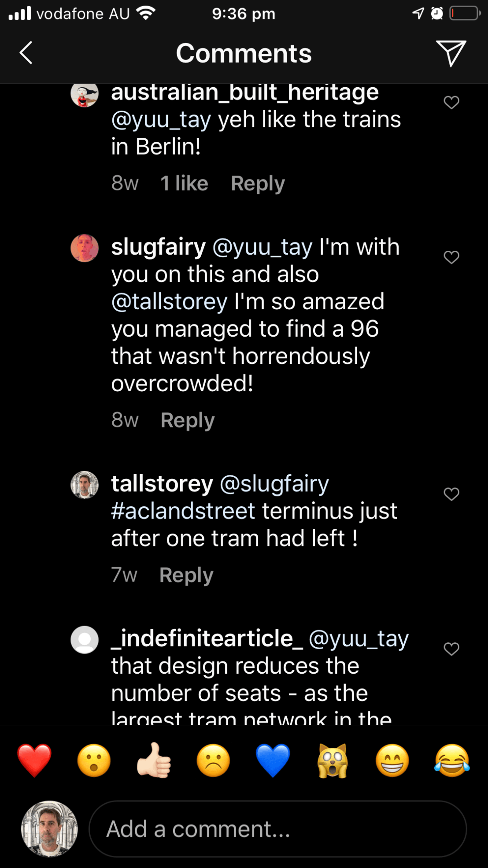This screenshot has height=868, width=488.
Task: Reply to tallstorey's comment
Action: coord(186,575)
